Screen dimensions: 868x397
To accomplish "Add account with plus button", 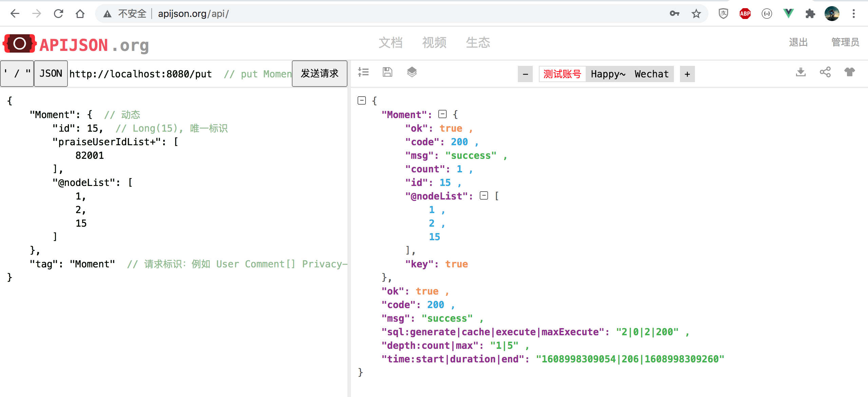I will (x=687, y=74).
